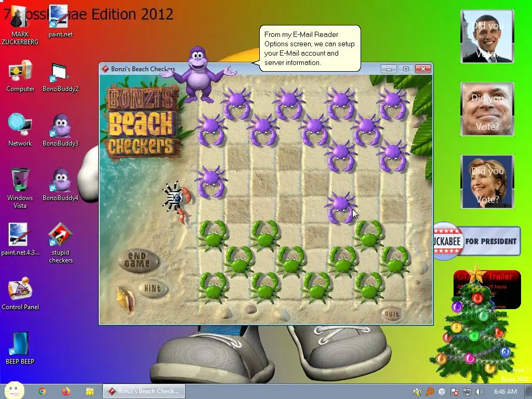Click the McCain Did you Vote gadget
This screenshot has height=399, width=532.
tap(487, 109)
